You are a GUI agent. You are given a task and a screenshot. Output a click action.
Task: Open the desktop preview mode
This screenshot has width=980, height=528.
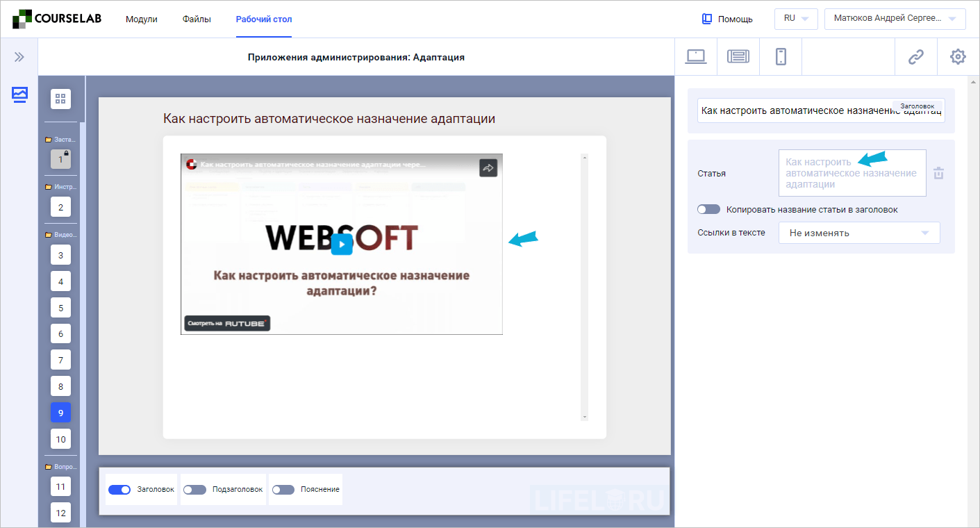(695, 56)
